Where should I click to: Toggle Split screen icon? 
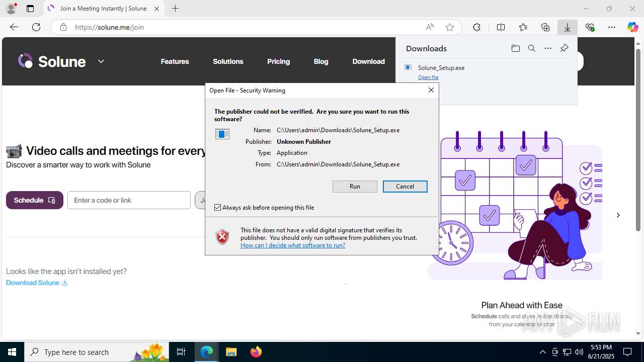[x=501, y=27]
